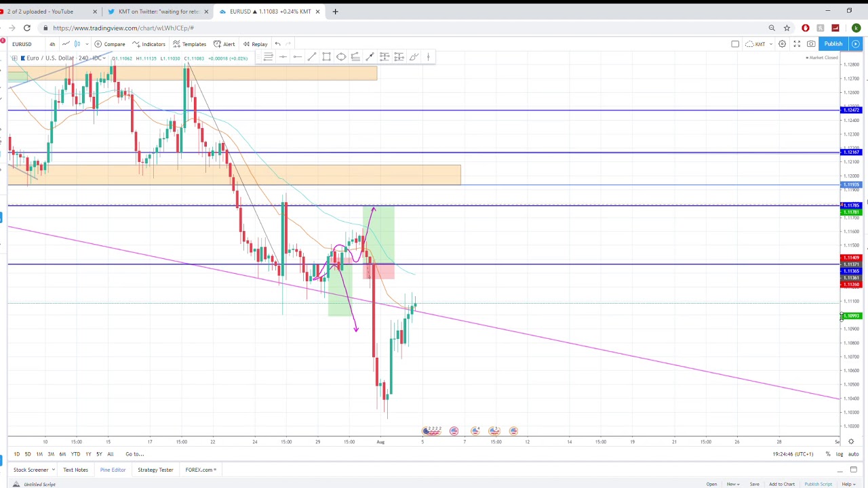This screenshot has height=488, width=868.
Task: Create an Alert from the toolbar
Action: 224,44
